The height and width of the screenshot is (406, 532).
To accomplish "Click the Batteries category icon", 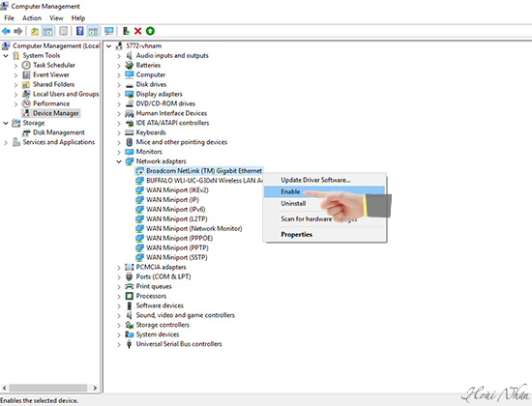I will pos(129,65).
